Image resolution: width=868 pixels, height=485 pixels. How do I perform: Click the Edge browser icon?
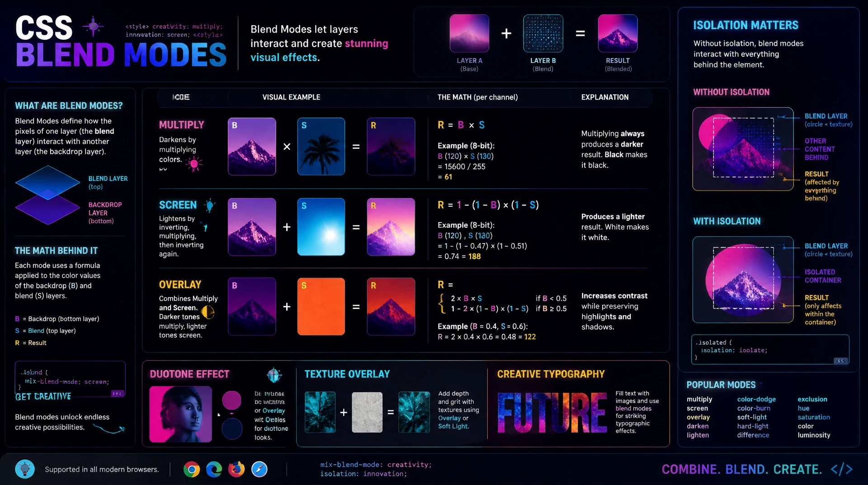214,470
